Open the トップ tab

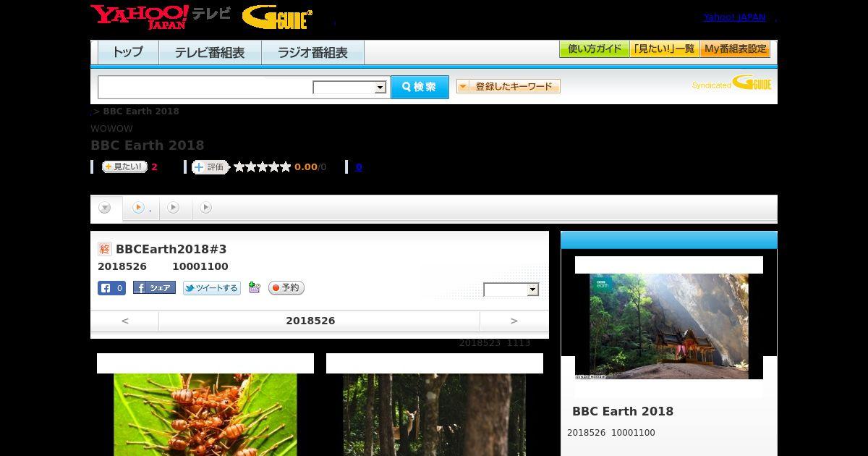128,52
